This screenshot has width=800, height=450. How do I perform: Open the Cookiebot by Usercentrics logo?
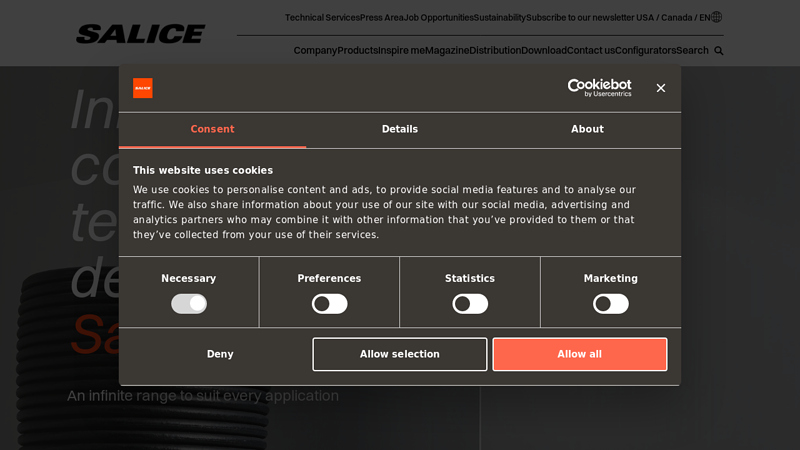pos(599,88)
